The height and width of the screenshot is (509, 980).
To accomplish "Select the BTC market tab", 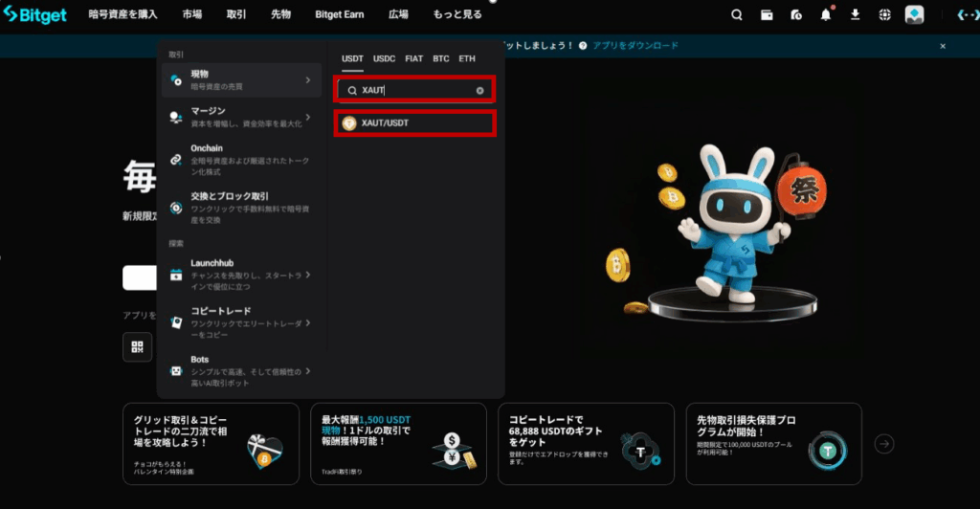I will pyautogui.click(x=440, y=58).
